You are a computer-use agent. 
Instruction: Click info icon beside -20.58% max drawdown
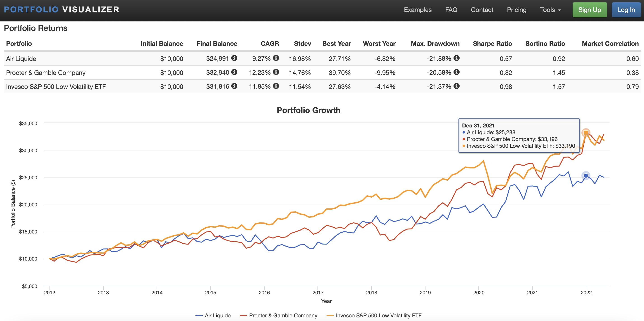click(x=456, y=72)
